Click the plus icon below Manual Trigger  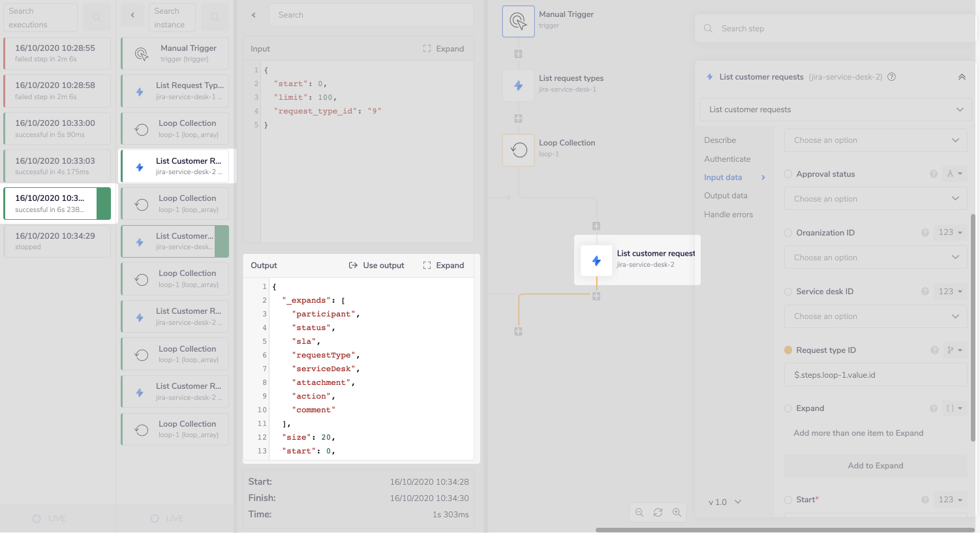518,54
